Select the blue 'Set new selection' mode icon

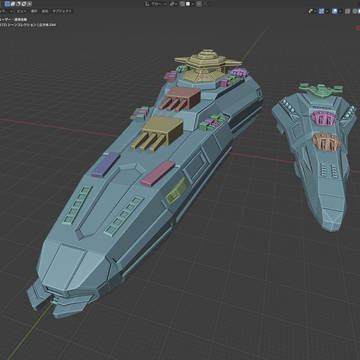click(x=7, y=4)
